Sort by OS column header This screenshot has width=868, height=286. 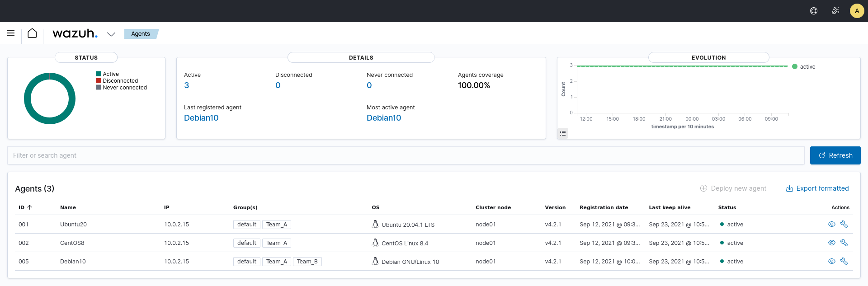click(x=376, y=207)
